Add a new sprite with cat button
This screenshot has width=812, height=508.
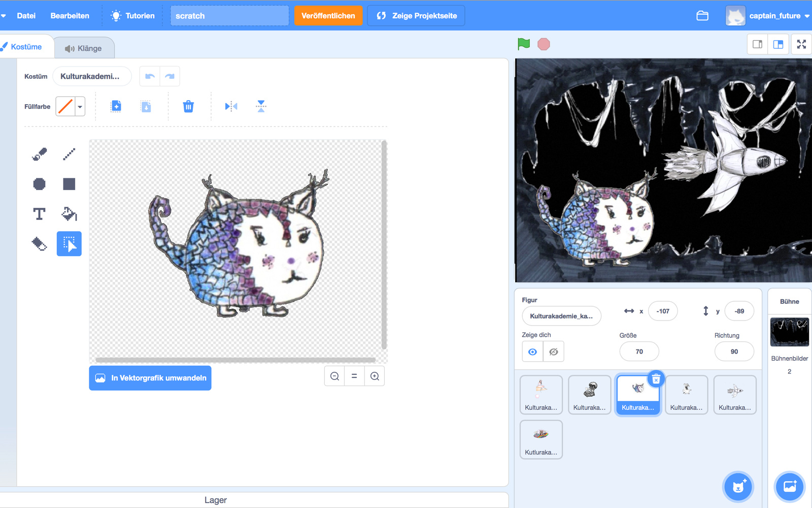[x=738, y=487]
